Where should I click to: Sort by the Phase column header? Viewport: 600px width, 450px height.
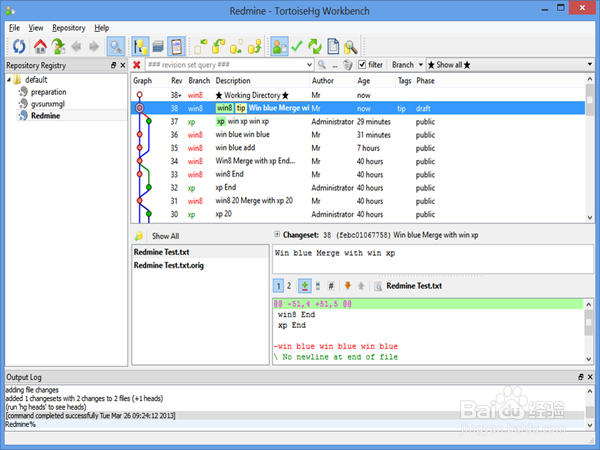coord(425,81)
